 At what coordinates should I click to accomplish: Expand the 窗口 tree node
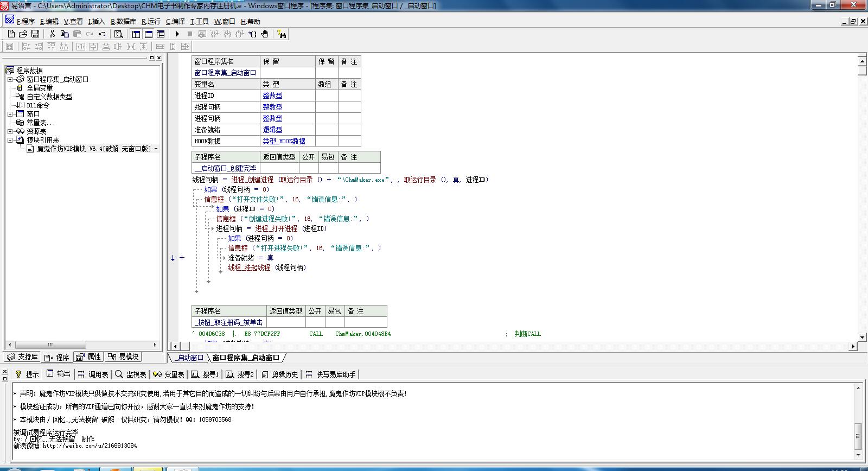[10, 114]
